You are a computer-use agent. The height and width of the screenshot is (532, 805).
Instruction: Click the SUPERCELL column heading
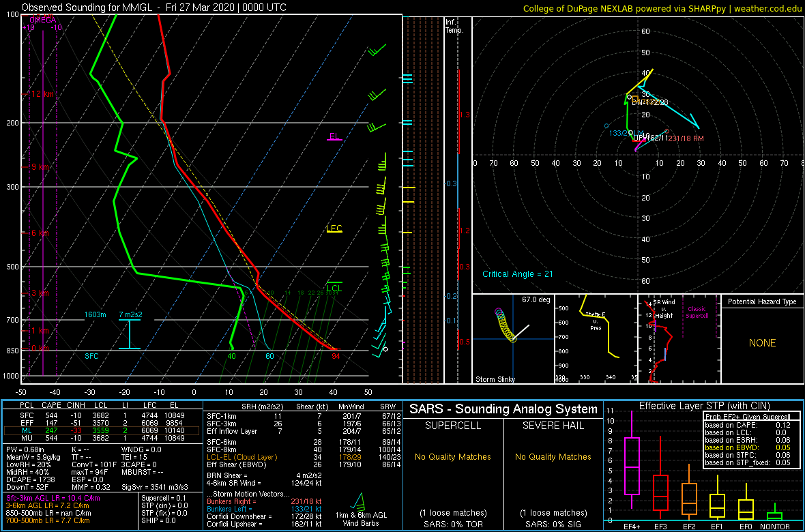tap(452, 426)
